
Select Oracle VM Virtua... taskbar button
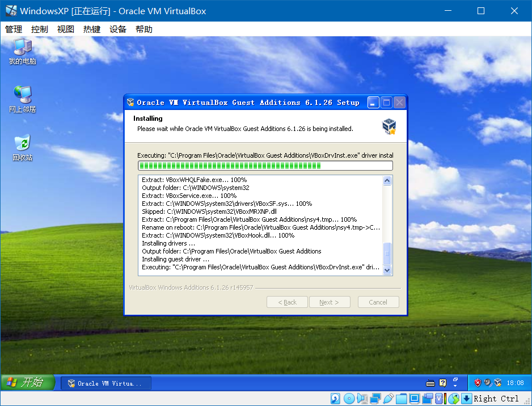[x=106, y=383]
